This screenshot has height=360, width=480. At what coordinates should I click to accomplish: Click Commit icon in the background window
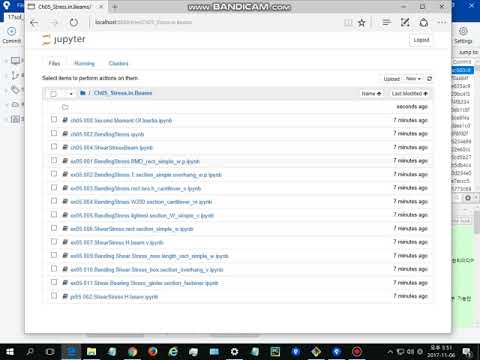click(11, 35)
